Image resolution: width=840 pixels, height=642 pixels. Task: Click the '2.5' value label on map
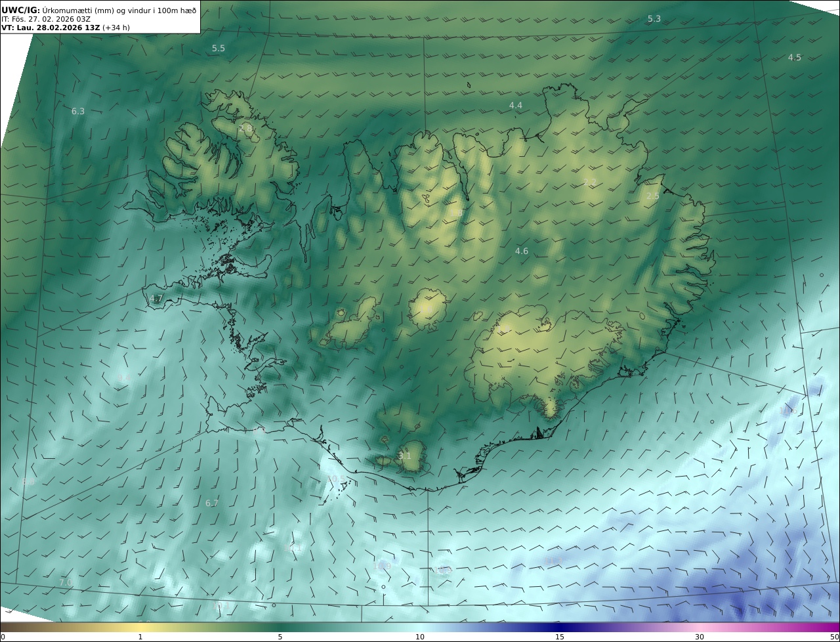point(652,196)
